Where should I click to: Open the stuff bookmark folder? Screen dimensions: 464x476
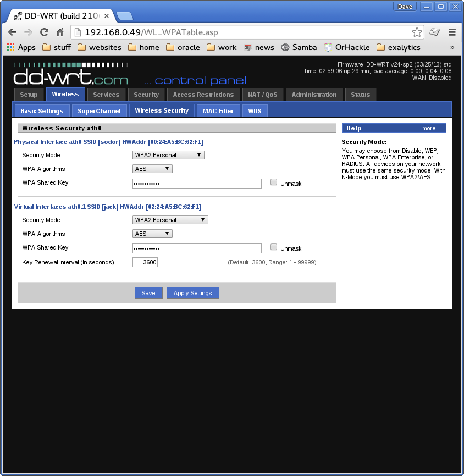click(57, 47)
